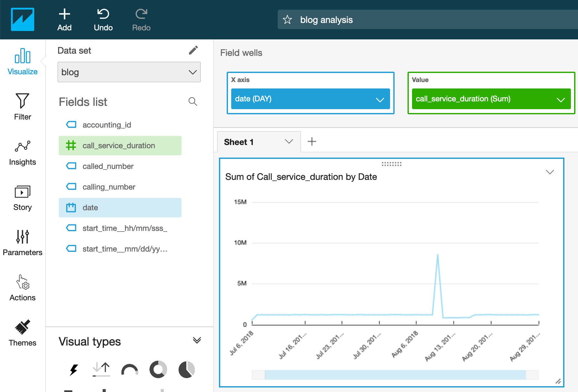578x392 pixels.
Task: Choose the donut chart visual type
Action: click(x=158, y=369)
